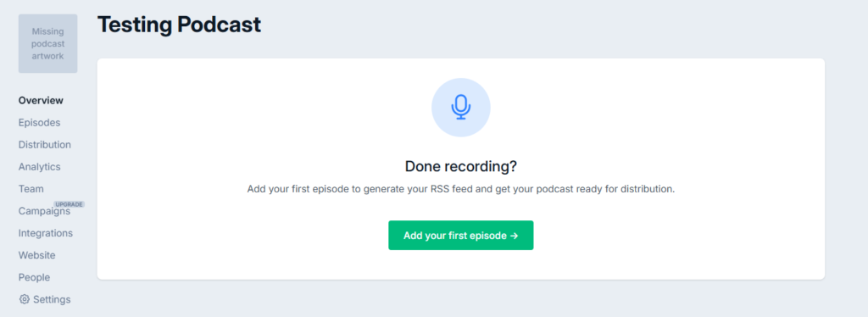Open the People page

[x=34, y=277]
